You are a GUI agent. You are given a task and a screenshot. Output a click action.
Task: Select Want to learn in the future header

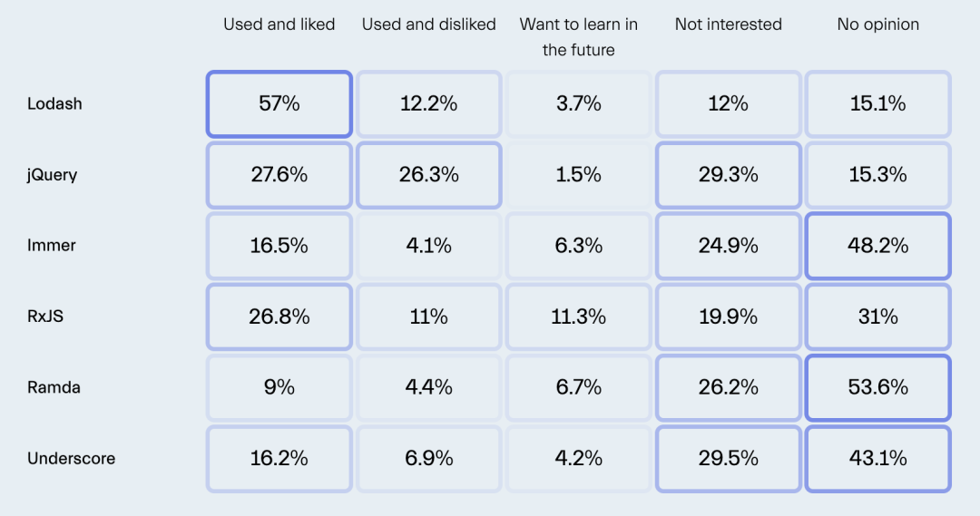click(579, 37)
